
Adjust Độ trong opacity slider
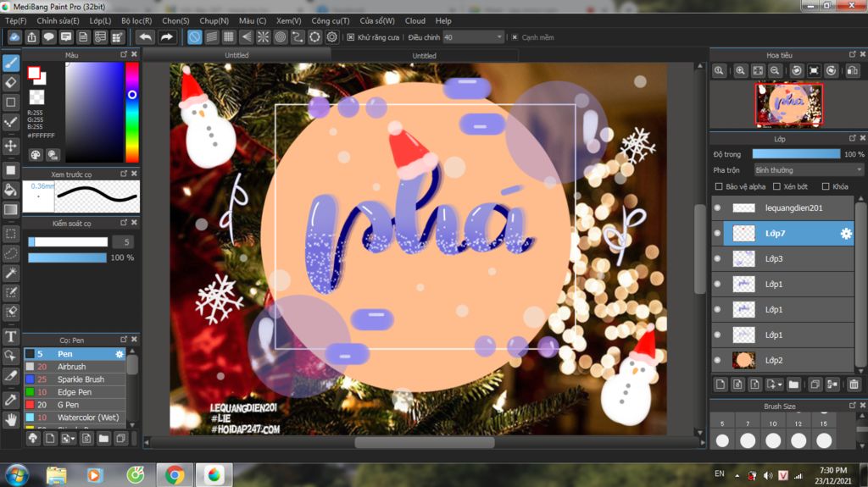(795, 154)
